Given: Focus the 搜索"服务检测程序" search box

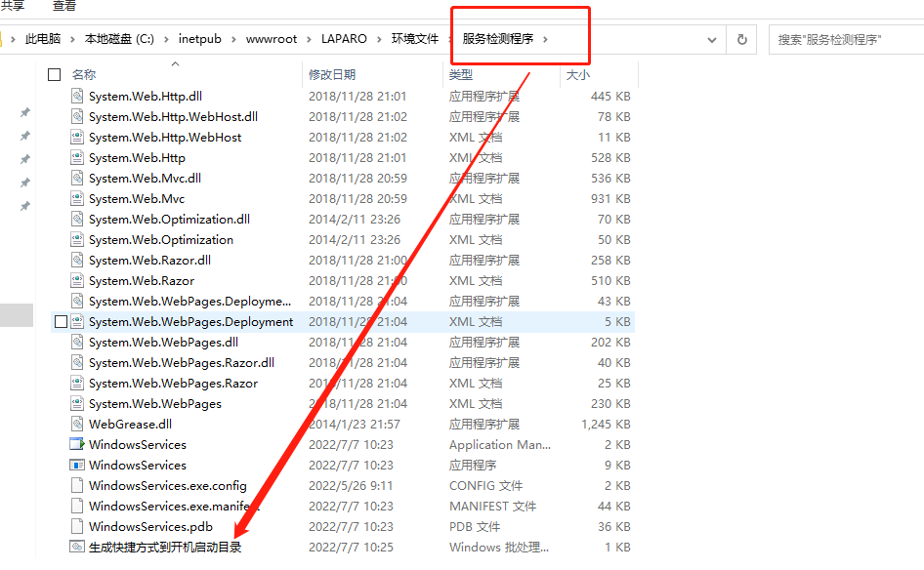Looking at the screenshot, I should (x=846, y=39).
